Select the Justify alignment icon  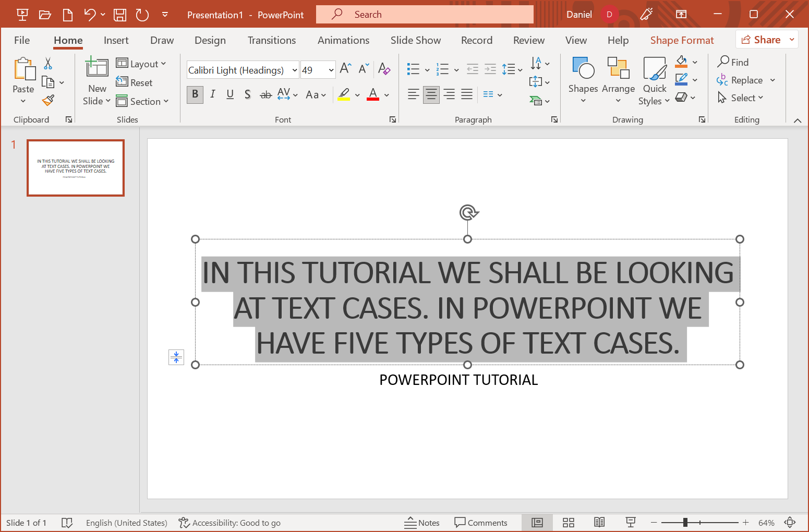[467, 94]
